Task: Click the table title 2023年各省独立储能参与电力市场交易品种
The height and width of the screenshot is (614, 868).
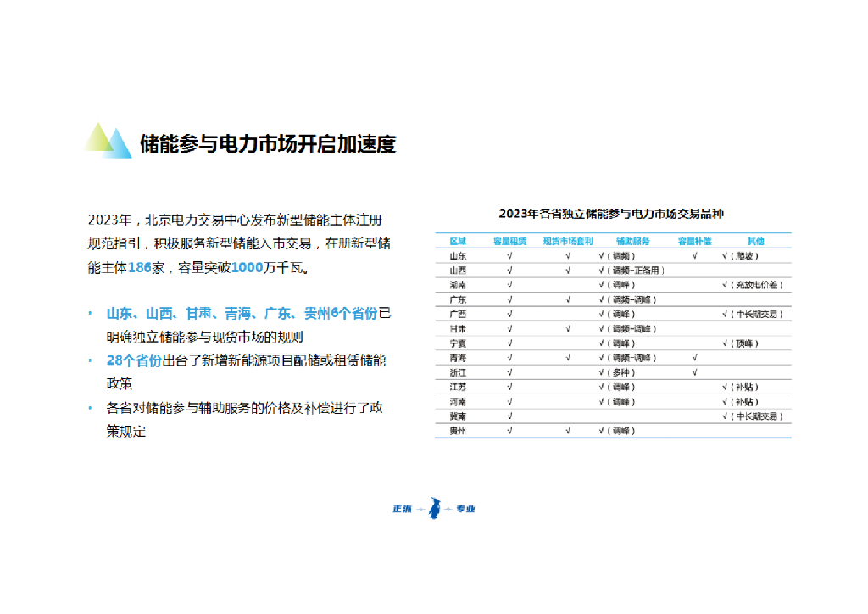Action: tap(610, 214)
